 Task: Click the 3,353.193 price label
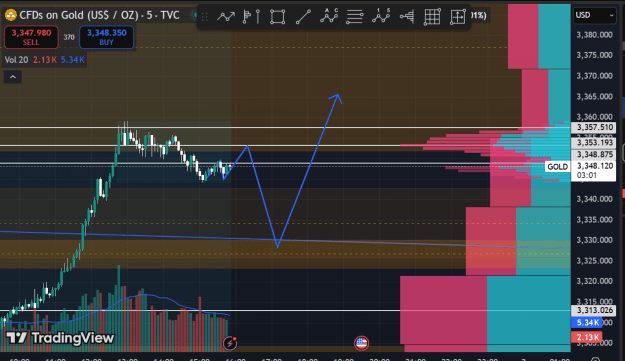pos(594,143)
